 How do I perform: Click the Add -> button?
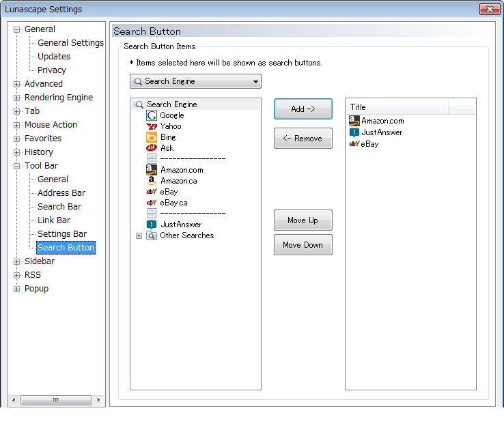click(x=303, y=109)
